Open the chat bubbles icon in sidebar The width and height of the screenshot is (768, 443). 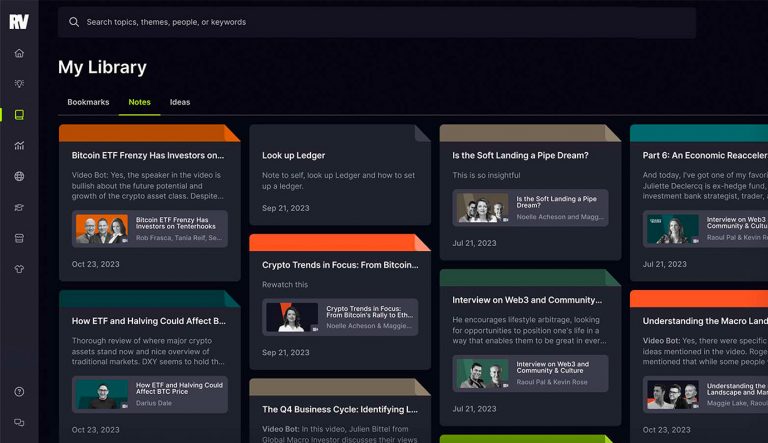[19, 423]
